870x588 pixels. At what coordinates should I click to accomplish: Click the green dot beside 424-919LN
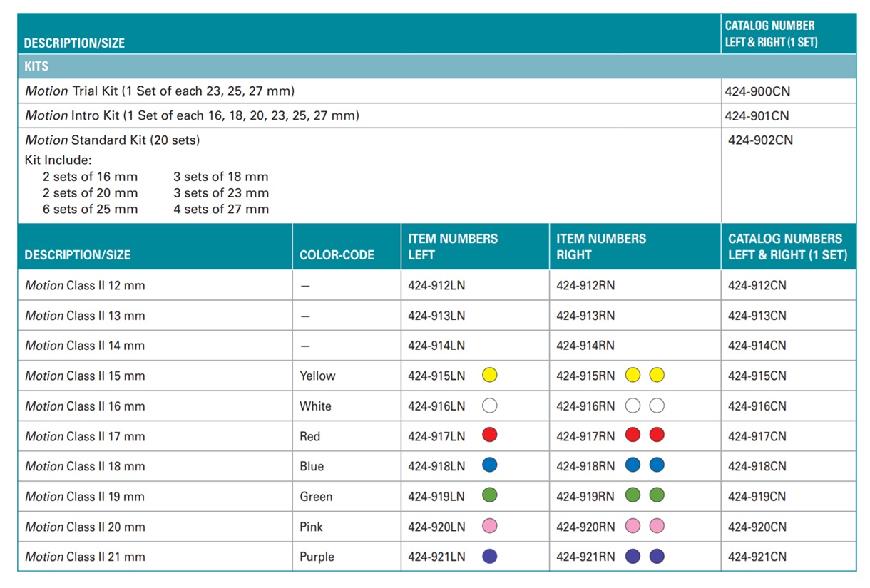coord(489,495)
